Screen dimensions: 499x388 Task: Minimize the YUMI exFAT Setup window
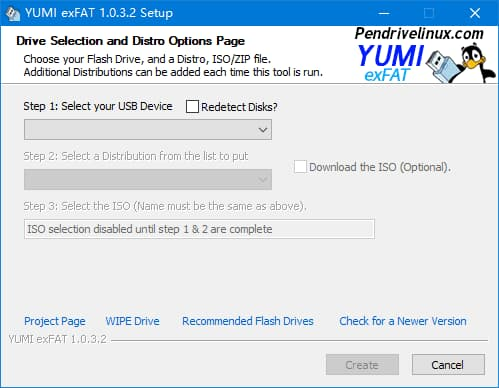coord(384,13)
